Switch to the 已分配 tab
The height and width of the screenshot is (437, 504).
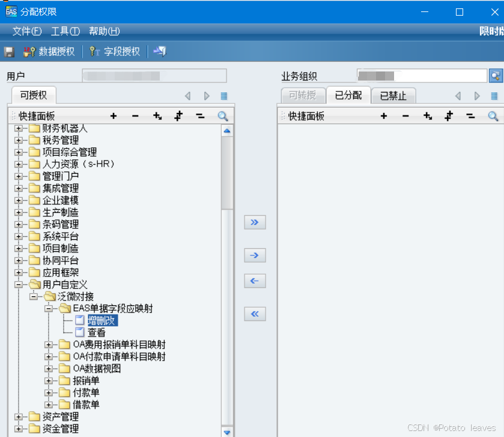[x=348, y=95]
